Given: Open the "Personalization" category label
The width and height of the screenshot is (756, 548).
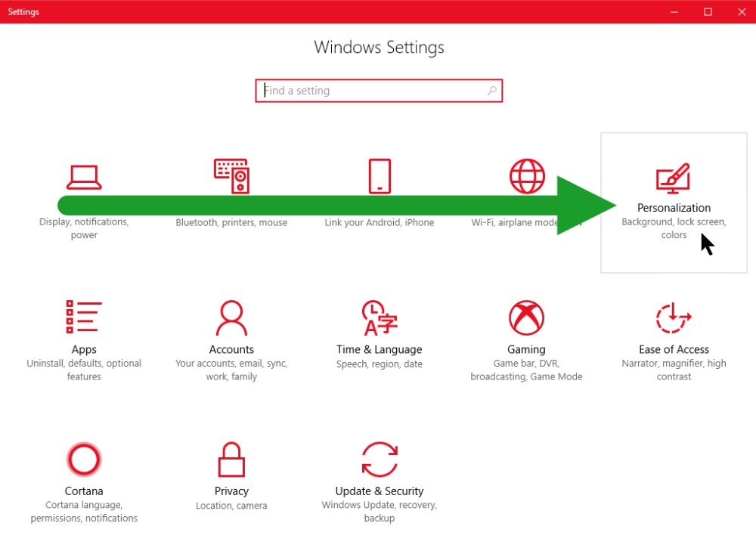Looking at the screenshot, I should pyautogui.click(x=674, y=208).
